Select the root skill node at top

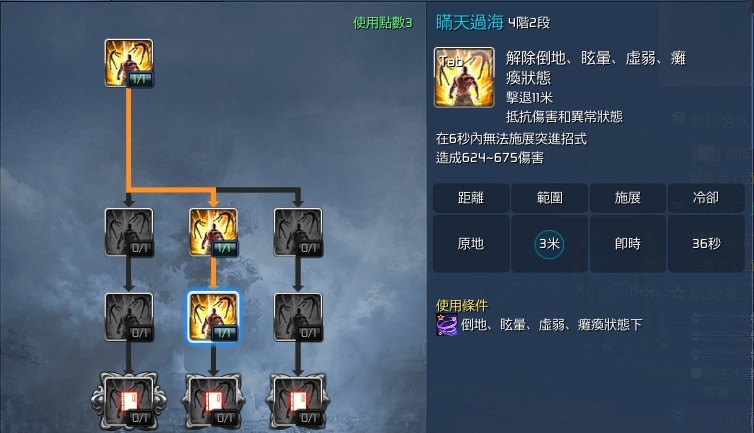pyautogui.click(x=129, y=63)
